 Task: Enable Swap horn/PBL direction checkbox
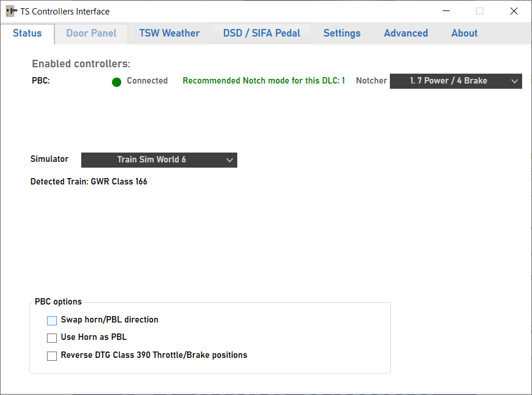pos(52,320)
